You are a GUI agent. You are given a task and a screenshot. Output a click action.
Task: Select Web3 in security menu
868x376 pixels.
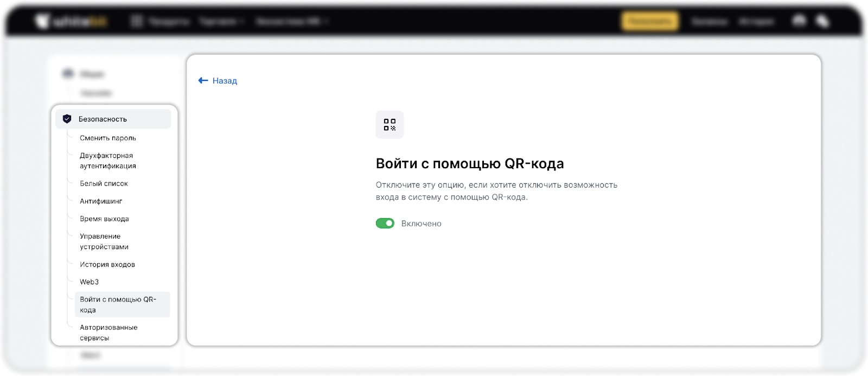pyautogui.click(x=89, y=282)
